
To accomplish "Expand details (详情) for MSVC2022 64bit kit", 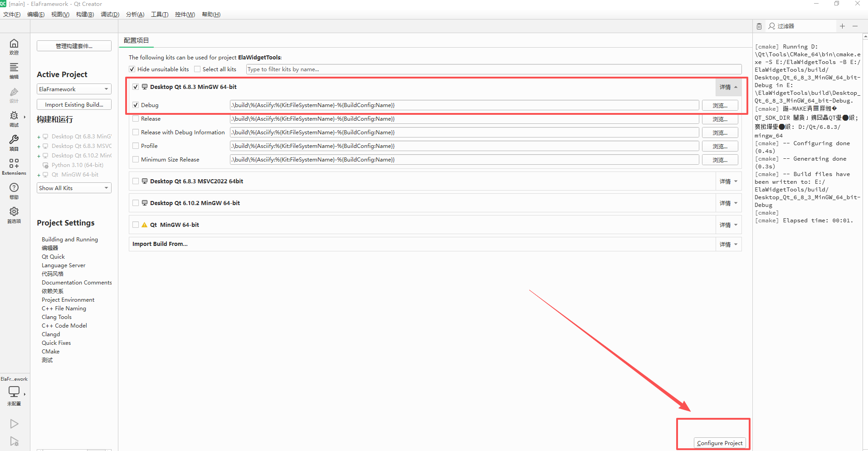I will click(x=728, y=181).
